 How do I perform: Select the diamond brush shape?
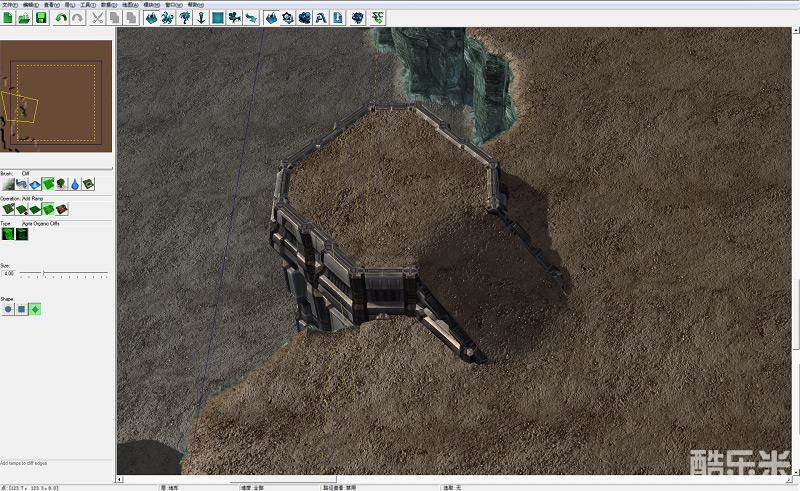coord(35,309)
